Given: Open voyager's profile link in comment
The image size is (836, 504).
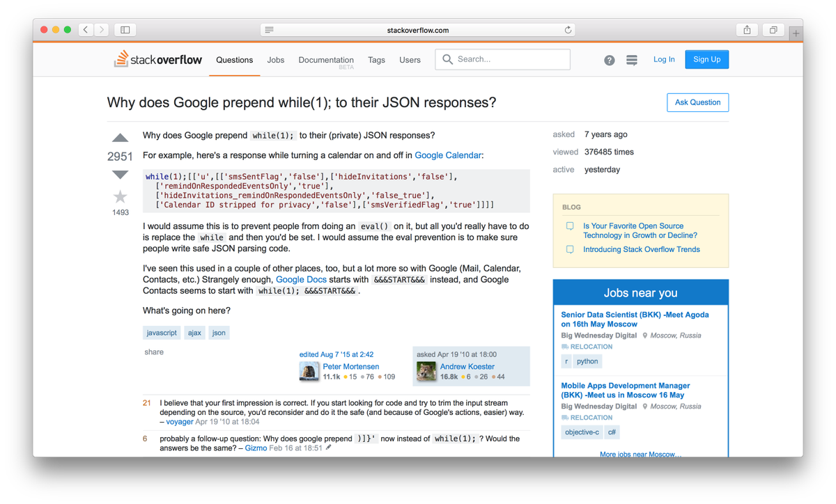Looking at the screenshot, I should pyautogui.click(x=179, y=422).
